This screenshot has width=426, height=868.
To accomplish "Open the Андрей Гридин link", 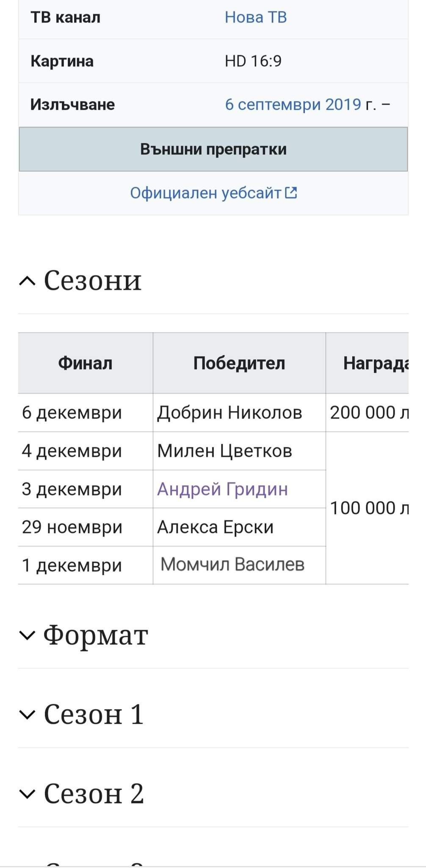I will pyautogui.click(x=222, y=489).
